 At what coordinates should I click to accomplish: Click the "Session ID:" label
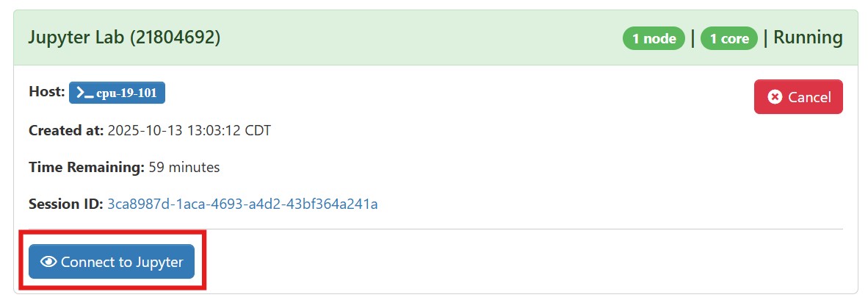coord(65,204)
